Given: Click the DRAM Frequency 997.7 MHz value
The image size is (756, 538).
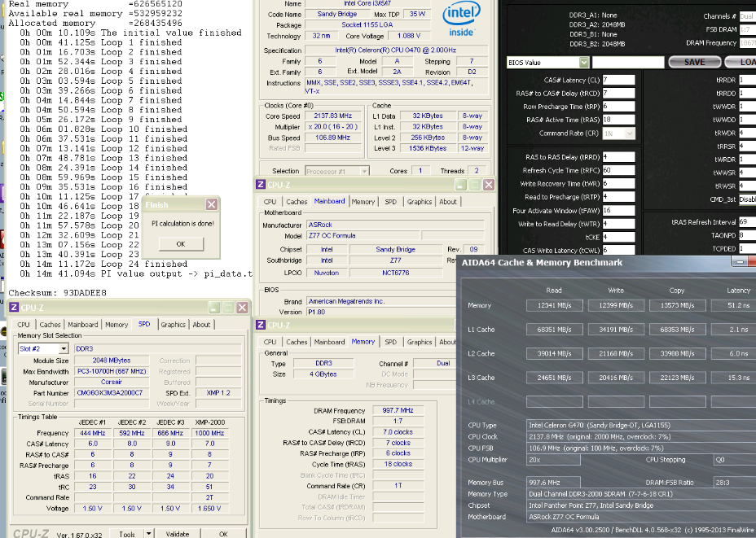Looking at the screenshot, I should point(398,410).
